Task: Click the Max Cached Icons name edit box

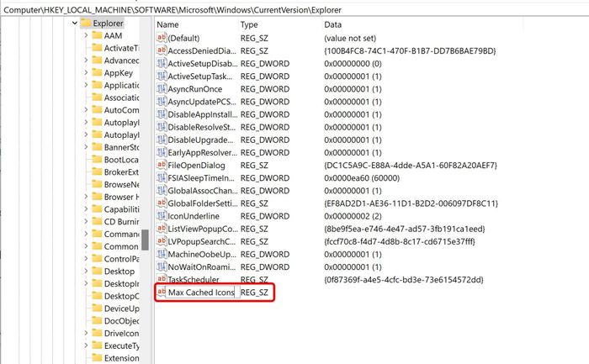Action: coord(201,293)
